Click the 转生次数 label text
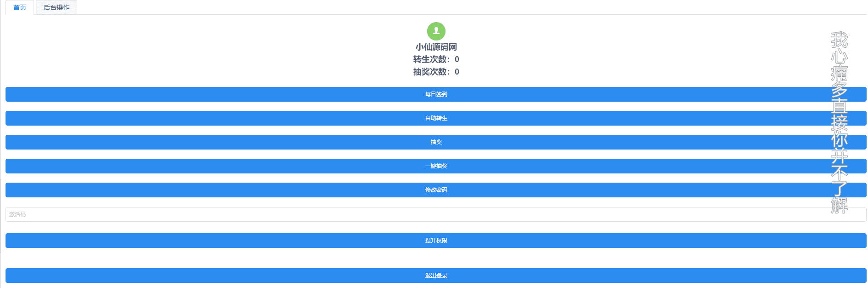Screen dimensions: 868x288 coord(431,59)
